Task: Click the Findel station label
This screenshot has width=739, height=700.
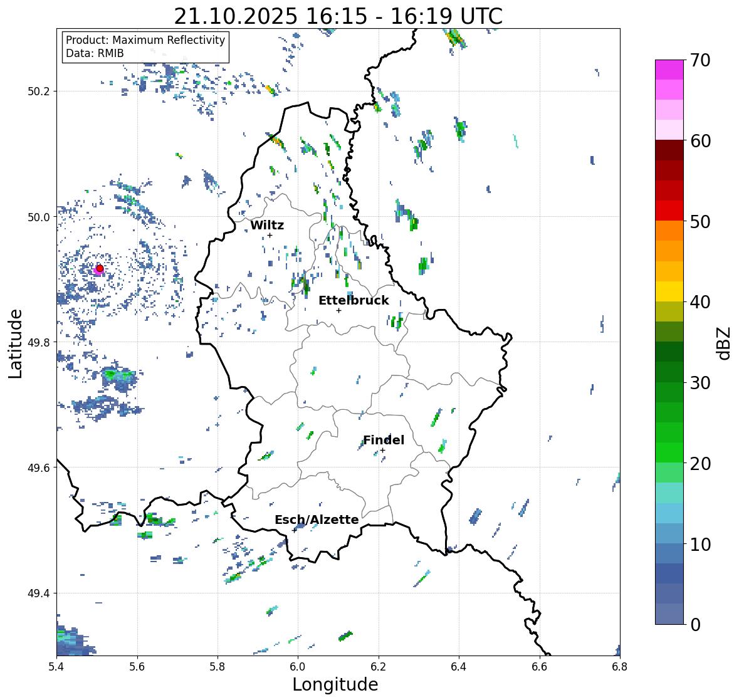Action: point(384,440)
